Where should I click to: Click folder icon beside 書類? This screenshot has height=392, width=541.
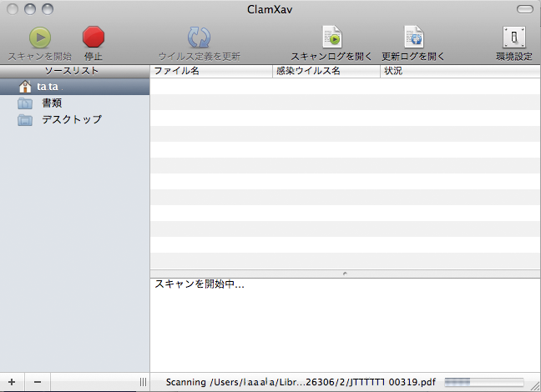tap(25, 103)
